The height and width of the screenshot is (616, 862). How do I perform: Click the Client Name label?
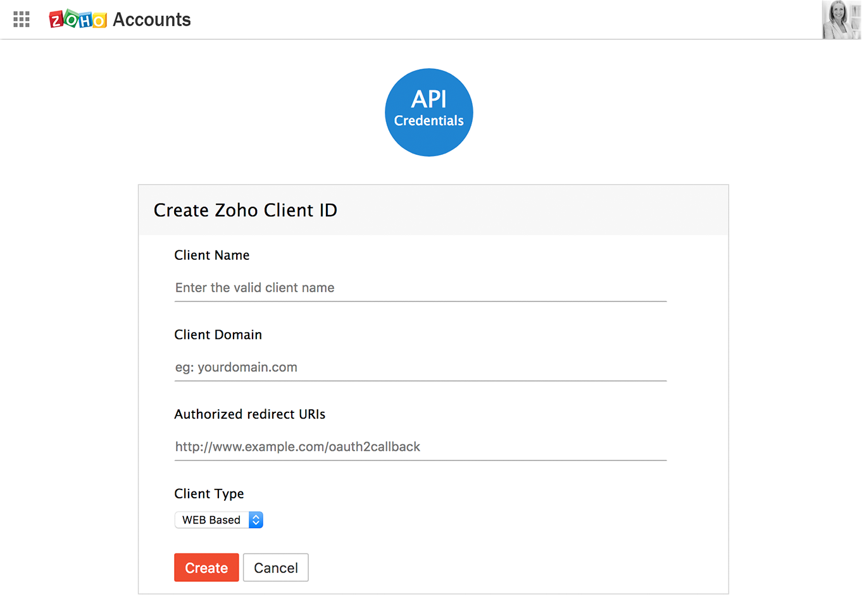(212, 256)
